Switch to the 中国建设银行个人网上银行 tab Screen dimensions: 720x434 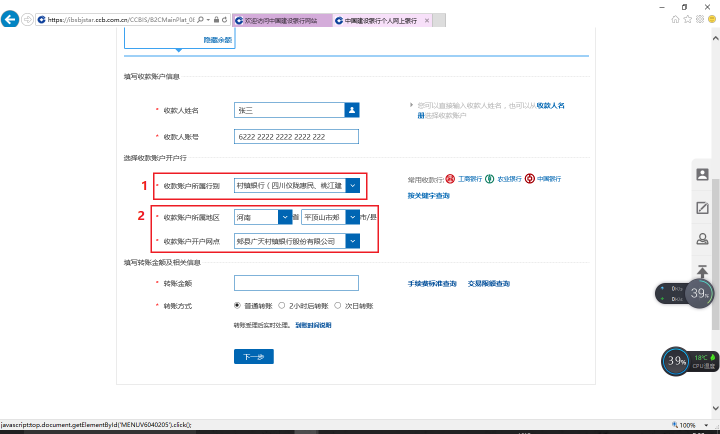pyautogui.click(x=380, y=20)
